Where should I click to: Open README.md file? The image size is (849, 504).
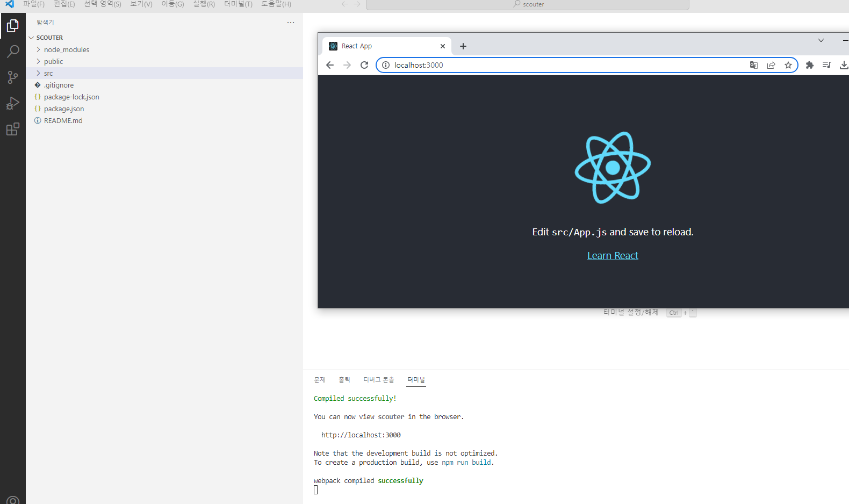tap(164, 120)
